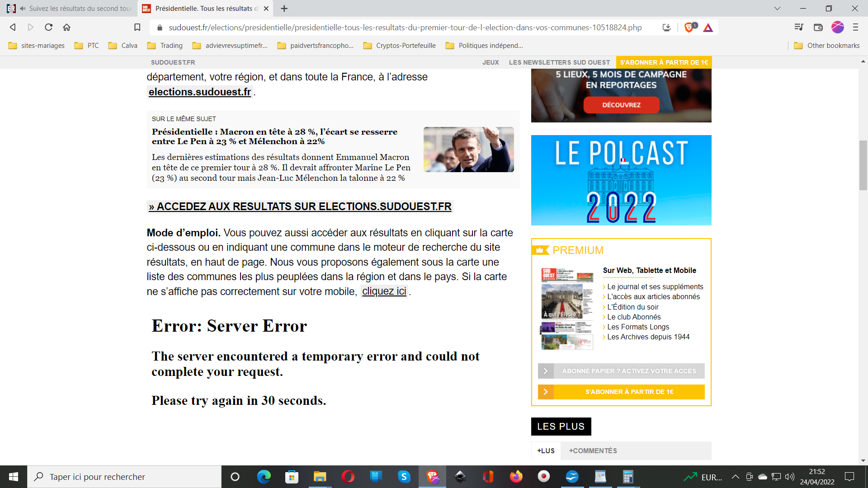
Task: Click the Macron article thumbnail photo
Action: pyautogui.click(x=468, y=150)
